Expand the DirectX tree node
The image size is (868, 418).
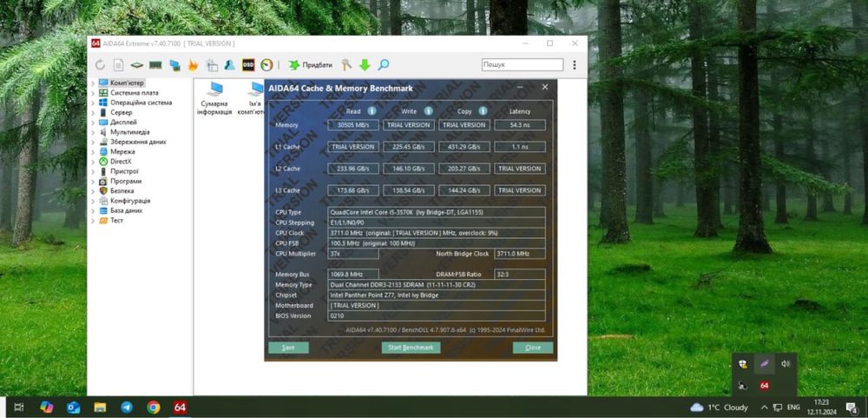(93, 162)
